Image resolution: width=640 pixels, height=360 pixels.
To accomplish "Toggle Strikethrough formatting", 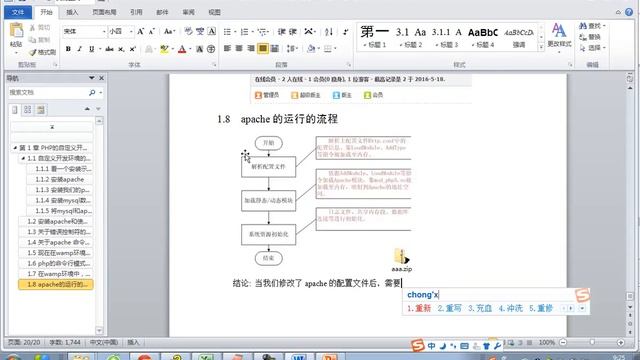I will [109, 49].
